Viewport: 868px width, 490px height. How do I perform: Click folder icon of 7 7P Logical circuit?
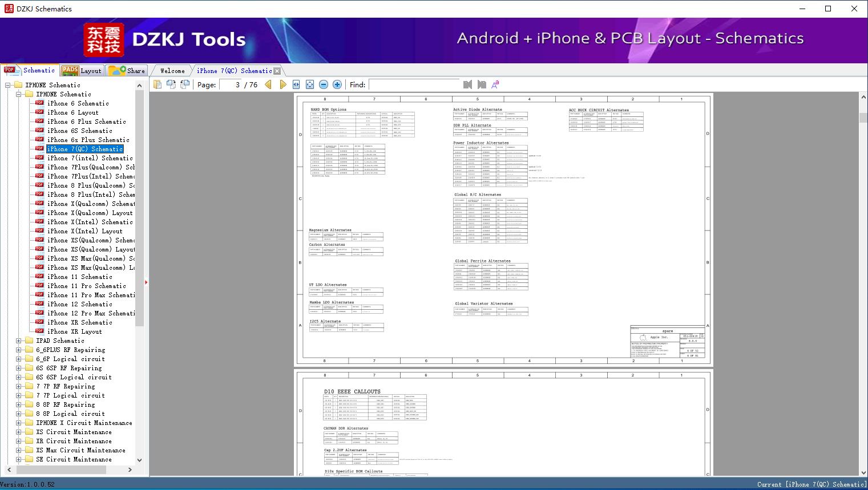click(x=30, y=395)
